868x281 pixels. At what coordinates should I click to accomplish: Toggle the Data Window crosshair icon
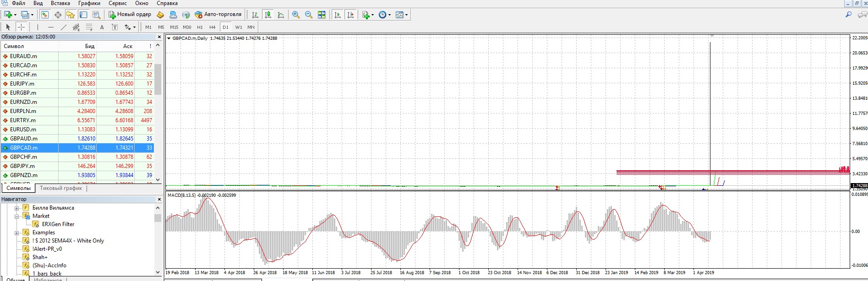click(58, 15)
